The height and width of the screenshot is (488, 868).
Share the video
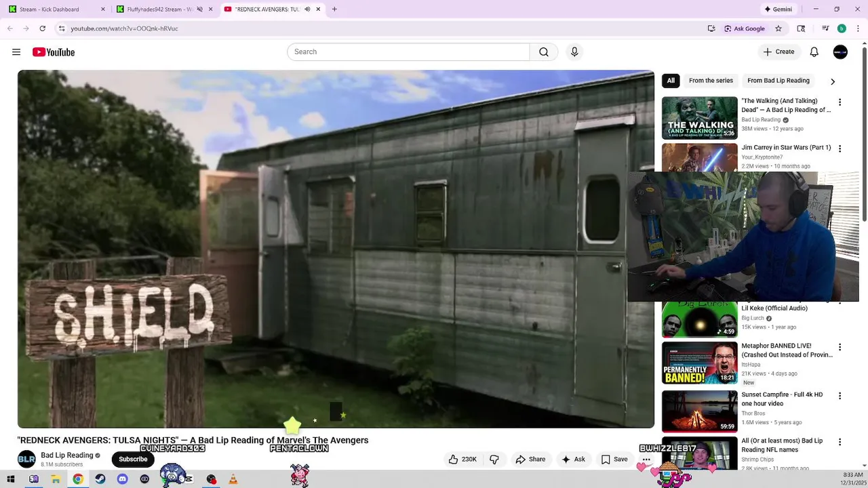[530, 460]
